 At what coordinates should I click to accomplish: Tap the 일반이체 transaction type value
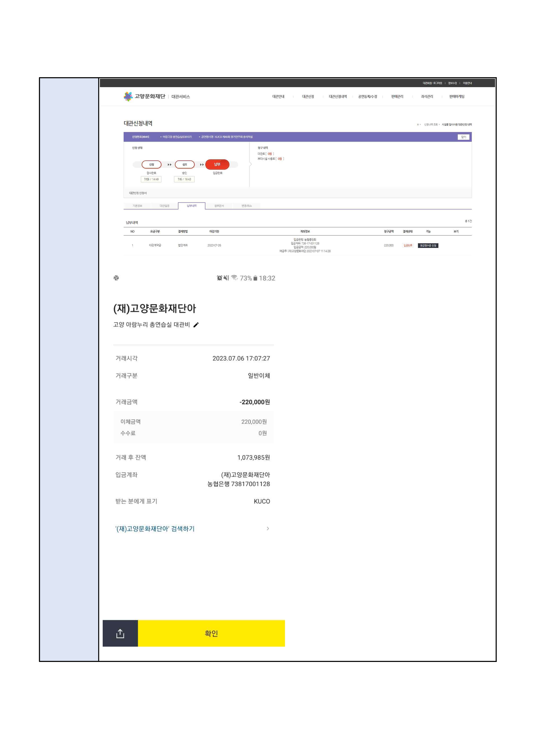click(259, 376)
